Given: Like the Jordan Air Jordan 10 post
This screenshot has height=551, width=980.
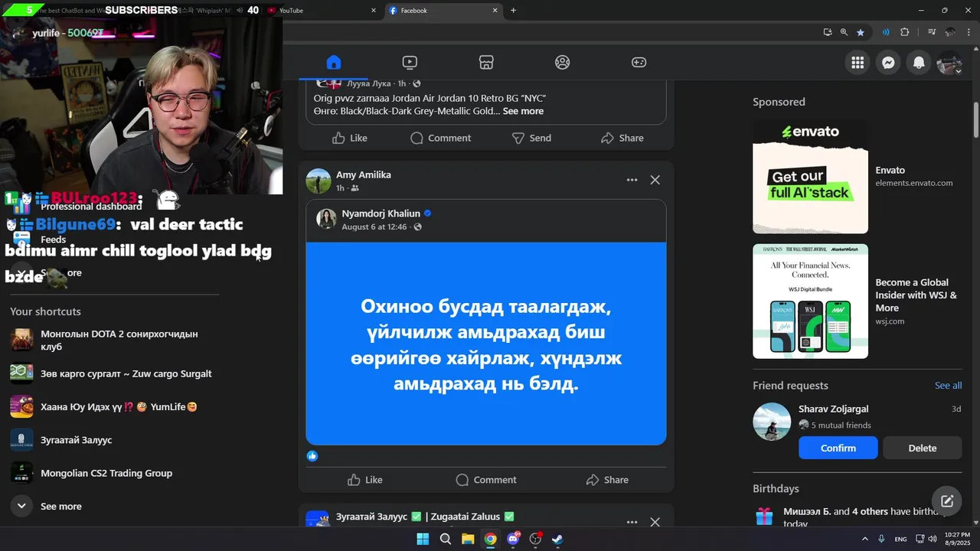Looking at the screenshot, I should click(x=350, y=138).
